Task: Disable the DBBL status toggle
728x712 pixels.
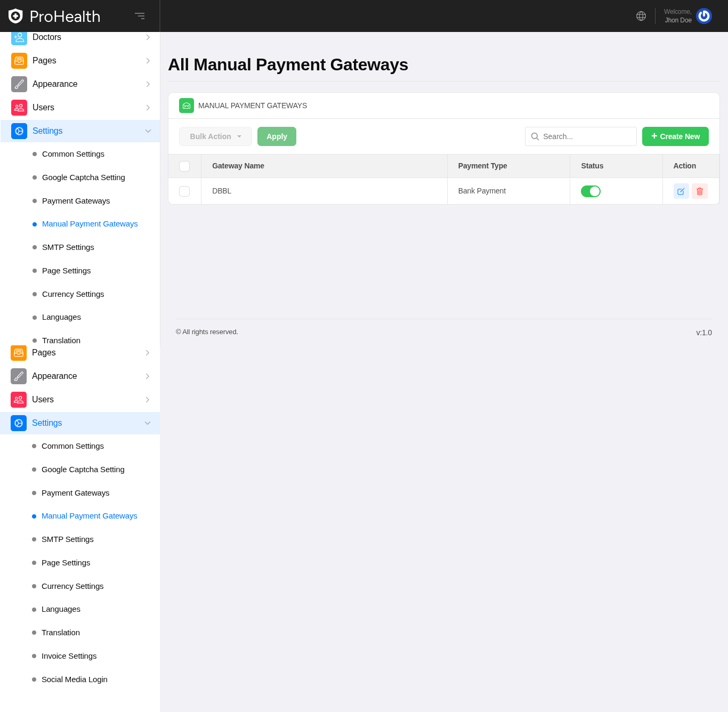Action: [591, 191]
